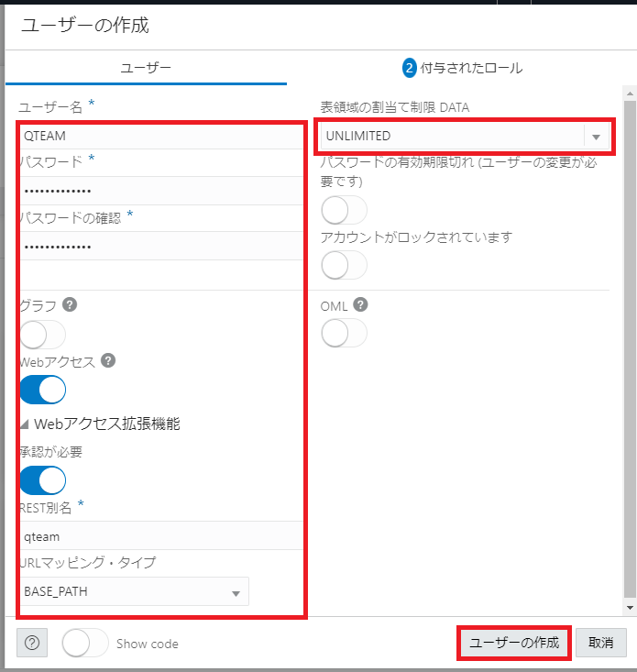Click the step 2 badge on roles tab
Screen dimensions: 637x672
[x=410, y=68]
